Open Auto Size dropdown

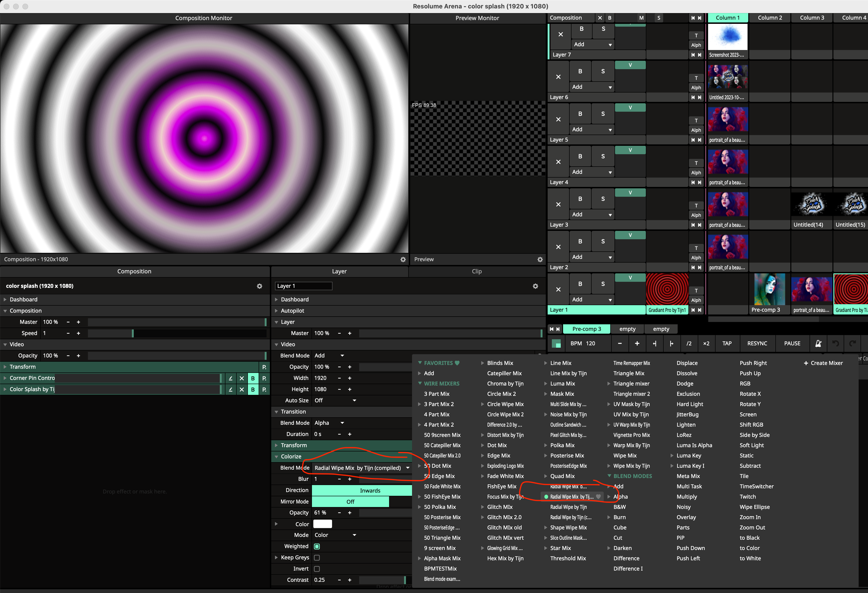click(x=335, y=400)
